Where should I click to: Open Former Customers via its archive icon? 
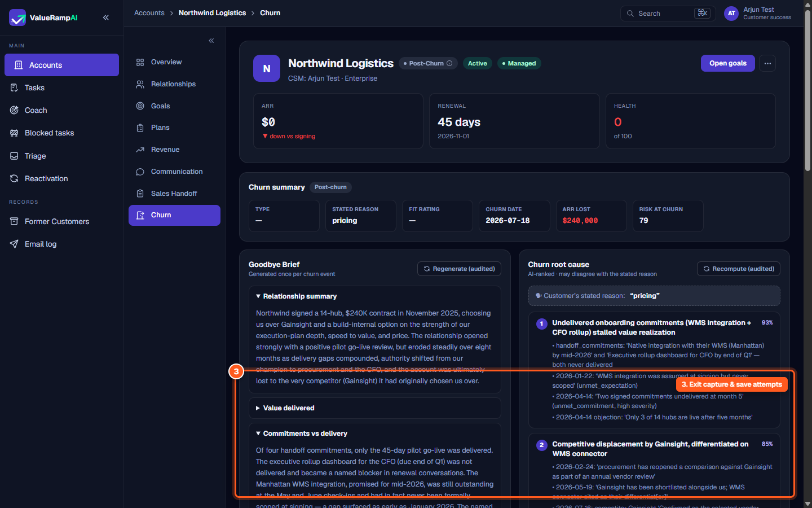tap(14, 221)
